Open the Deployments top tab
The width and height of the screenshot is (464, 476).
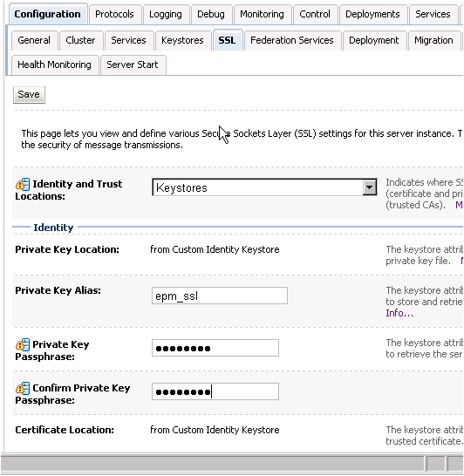click(x=373, y=14)
